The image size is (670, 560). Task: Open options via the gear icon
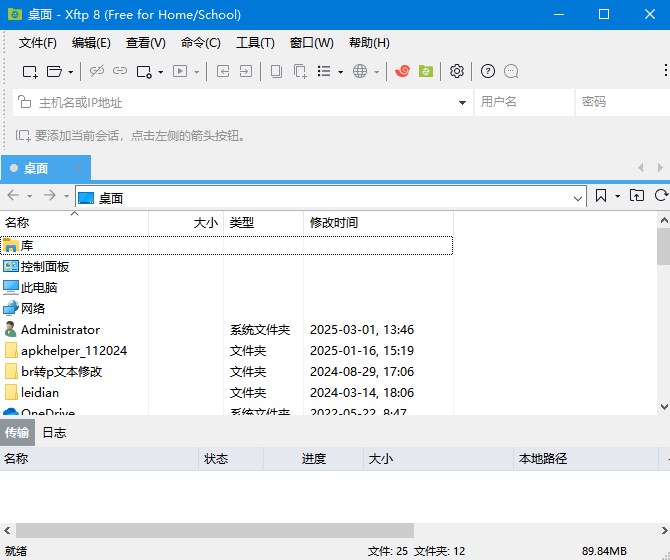click(x=457, y=71)
